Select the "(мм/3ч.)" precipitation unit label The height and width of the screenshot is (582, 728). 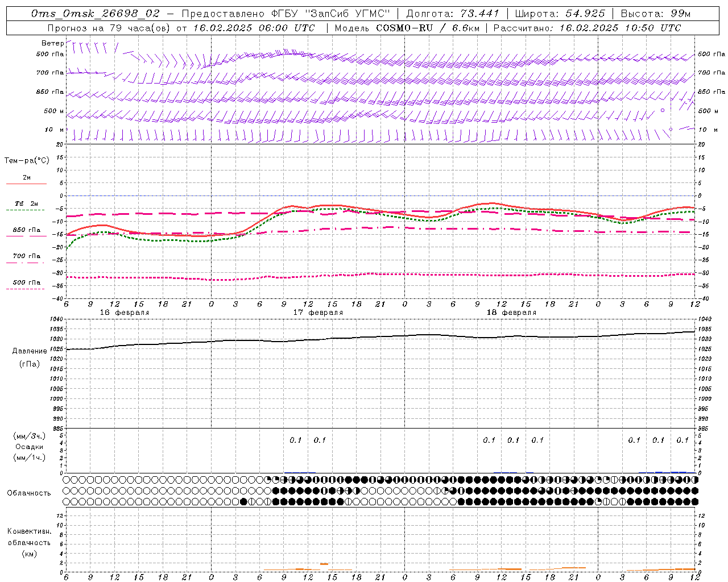pos(30,436)
